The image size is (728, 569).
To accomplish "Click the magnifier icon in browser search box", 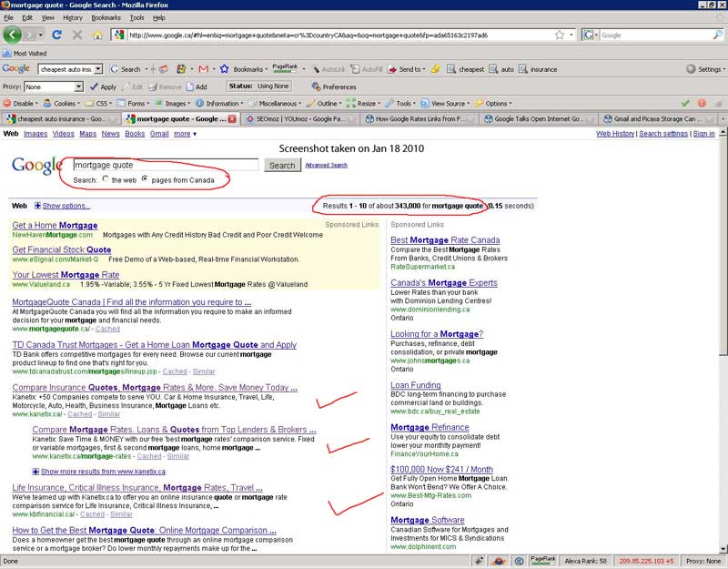I will pyautogui.click(x=716, y=36).
